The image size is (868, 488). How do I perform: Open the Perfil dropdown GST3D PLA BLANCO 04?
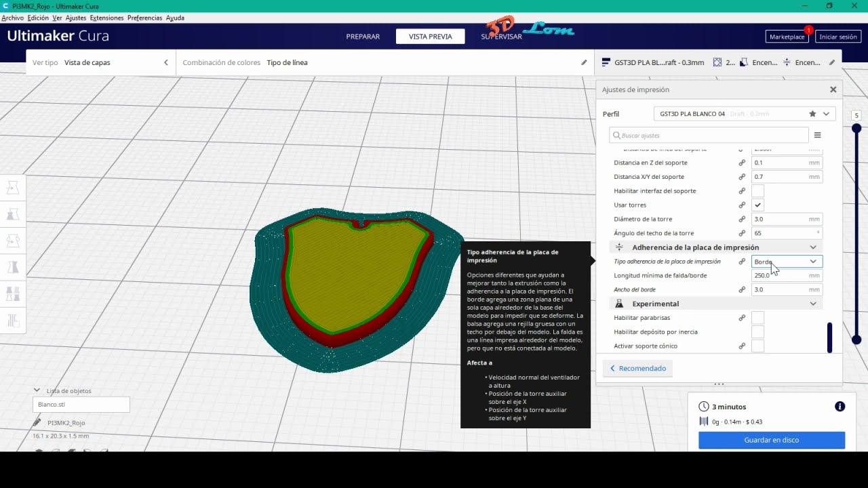pos(745,114)
